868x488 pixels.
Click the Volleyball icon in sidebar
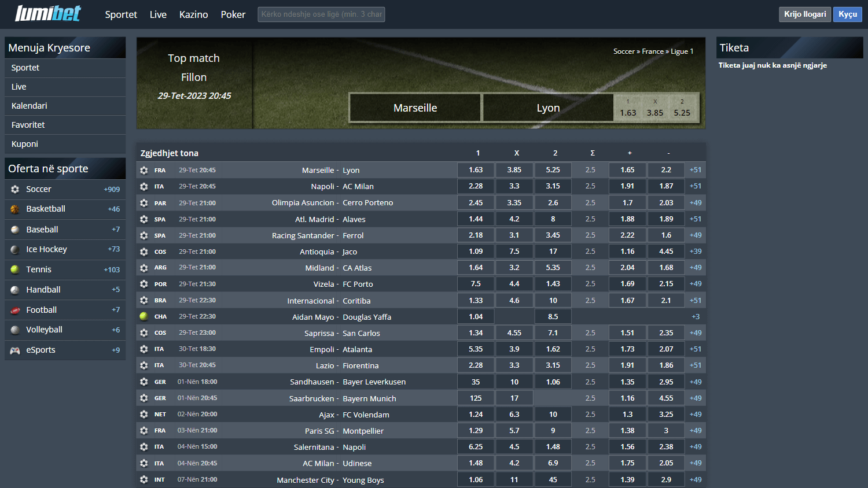coord(15,330)
